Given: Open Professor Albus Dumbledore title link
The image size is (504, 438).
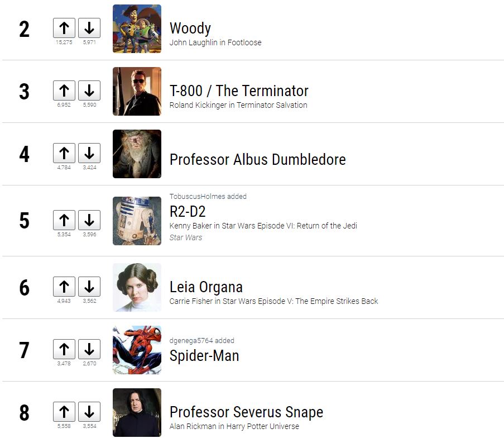Looking at the screenshot, I should pyautogui.click(x=258, y=160).
